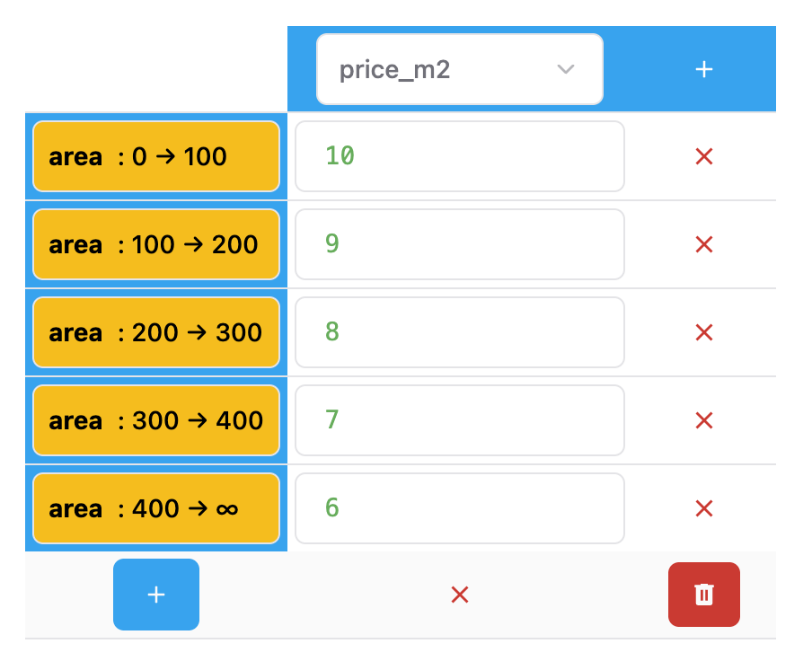812x670 pixels.
Task: Click the red X in the bottom footer row
Action: tap(460, 595)
